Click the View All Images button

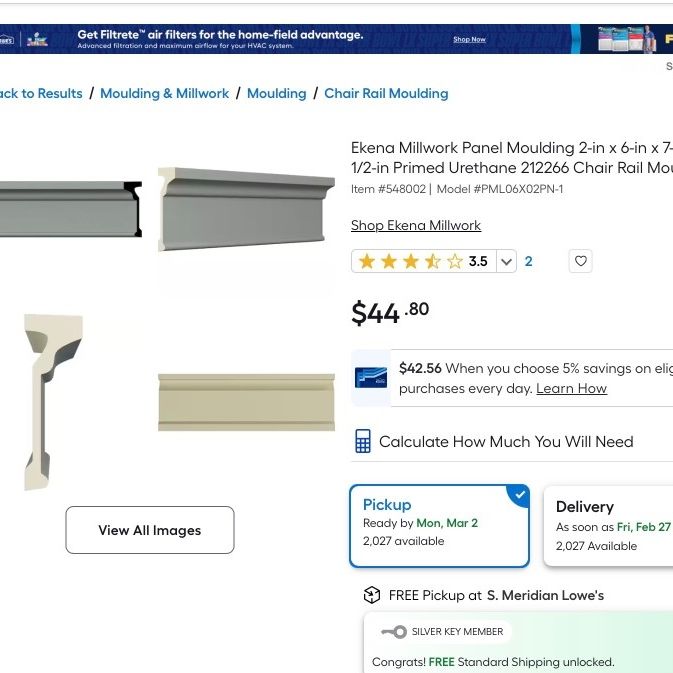tap(150, 530)
